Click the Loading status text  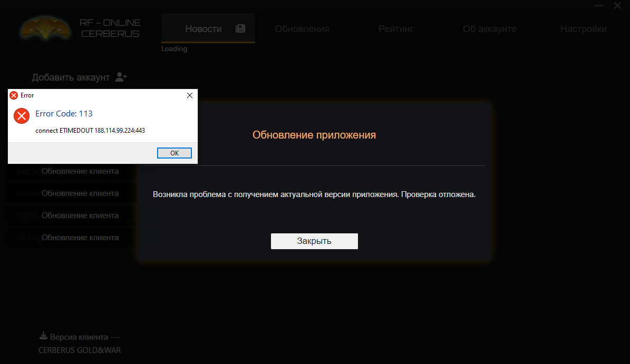(x=175, y=48)
